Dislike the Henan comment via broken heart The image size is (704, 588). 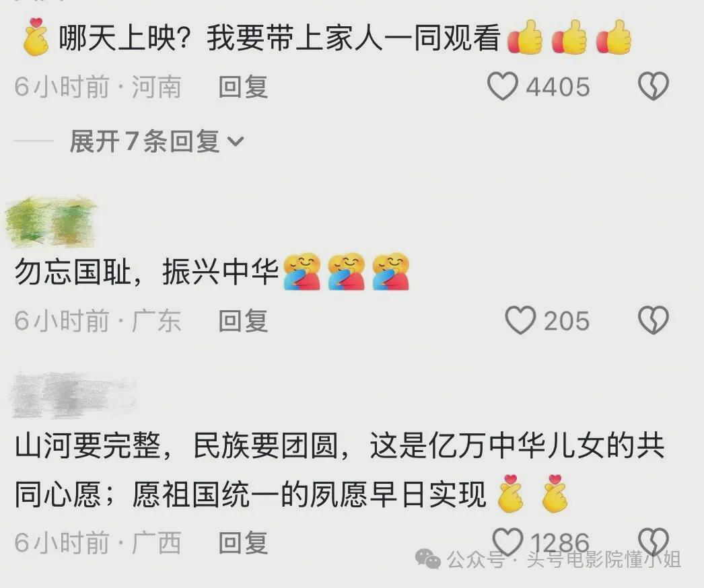pyautogui.click(x=654, y=86)
